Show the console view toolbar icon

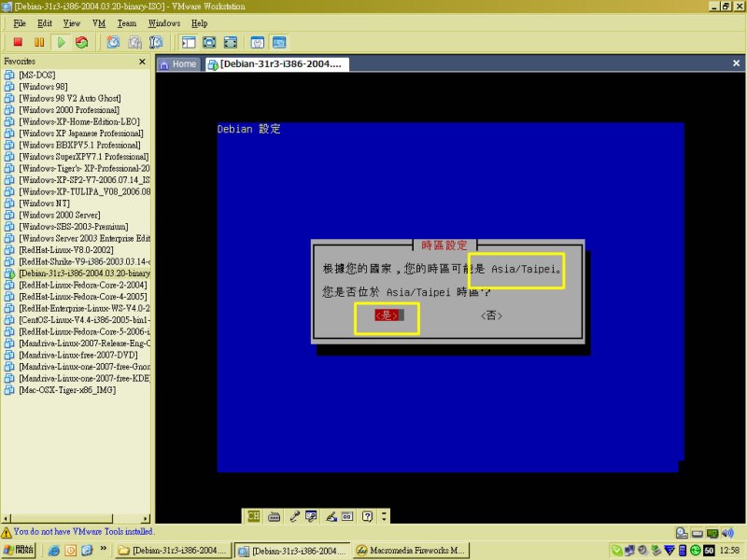pos(279,42)
